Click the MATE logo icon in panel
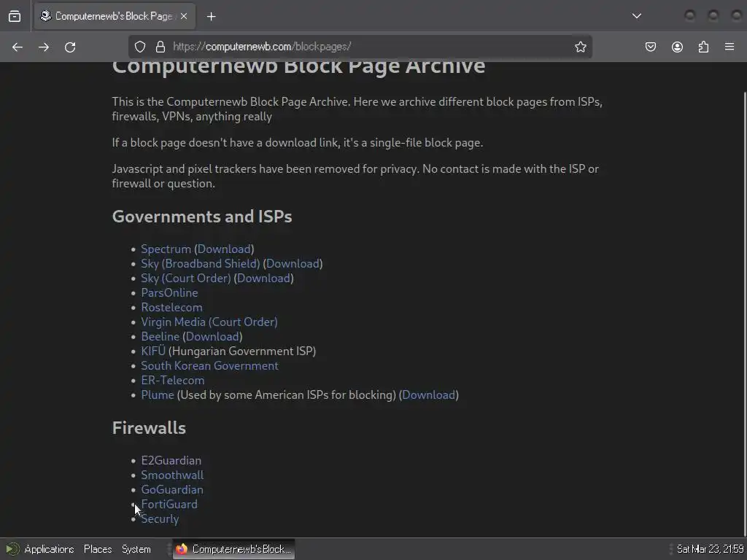 pyautogui.click(x=12, y=549)
